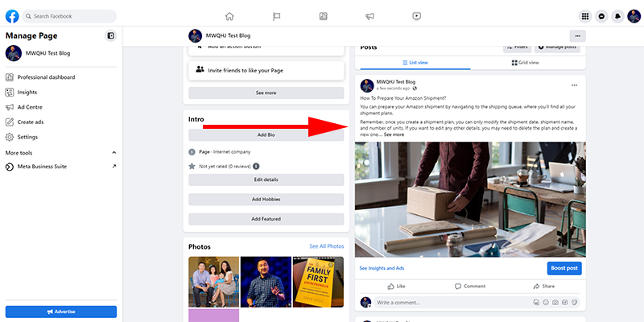Open Messenger chats icon
Image resolution: width=644 pixels, height=322 pixels.
click(601, 16)
